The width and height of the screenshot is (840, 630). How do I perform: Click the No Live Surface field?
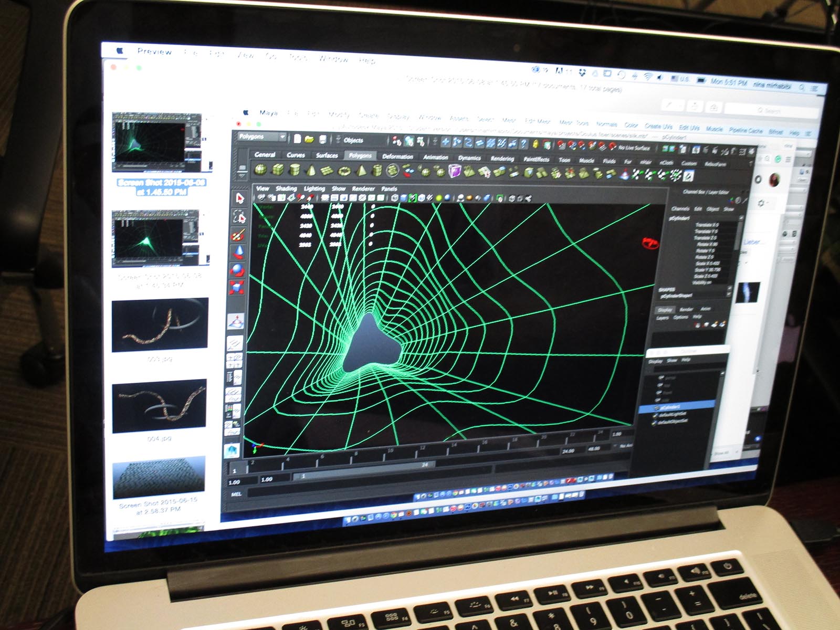(634, 148)
